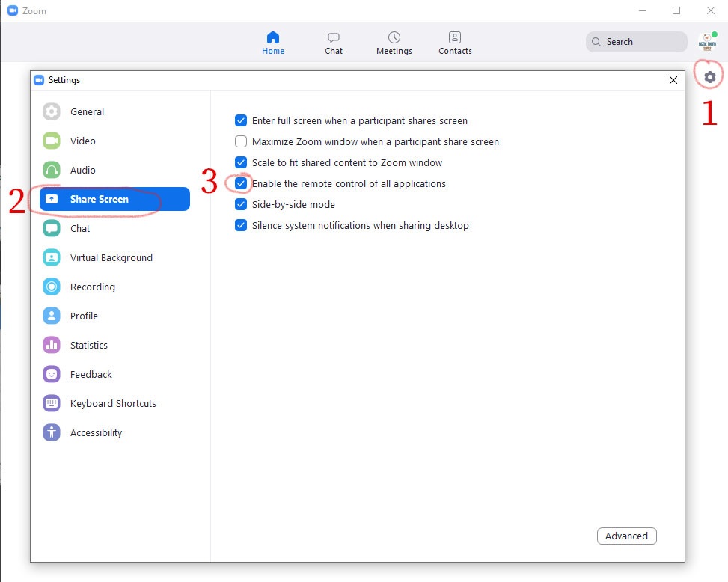This screenshot has width=728, height=582.
Task: Switch to the Meetings tab
Action: click(394, 43)
